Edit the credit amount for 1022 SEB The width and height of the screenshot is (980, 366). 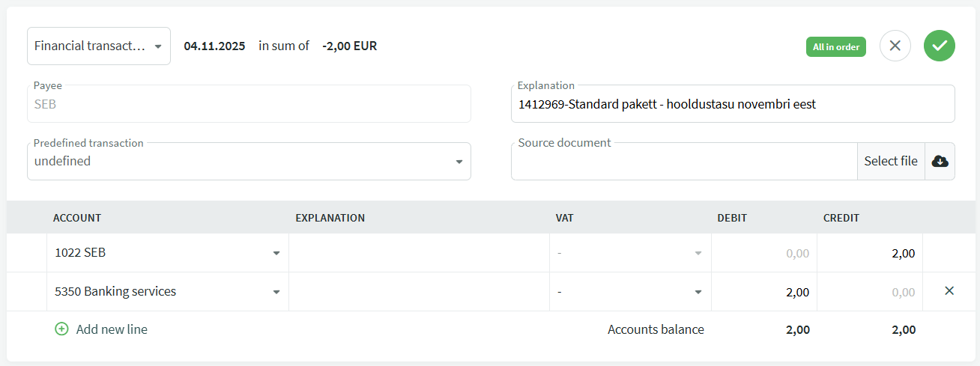coord(869,253)
